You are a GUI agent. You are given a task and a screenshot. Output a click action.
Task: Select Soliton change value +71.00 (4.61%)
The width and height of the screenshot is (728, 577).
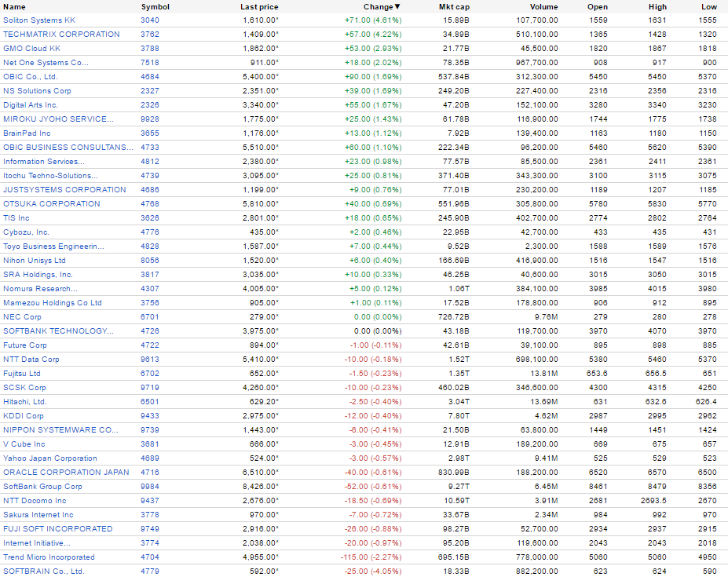(x=373, y=20)
